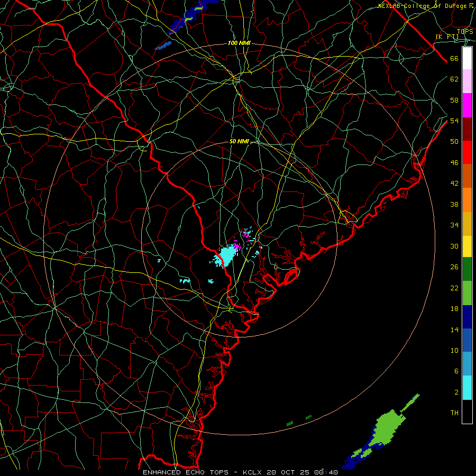This screenshot has height=476, width=476.
Task: Click the TH legend label
Action: 454,413
